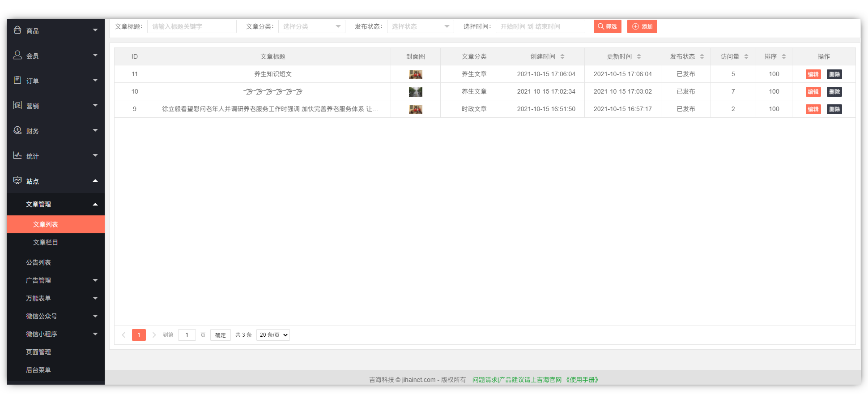868x403 pixels.
Task: Sort by 更新时间 using its sort arrows
Action: click(x=639, y=56)
